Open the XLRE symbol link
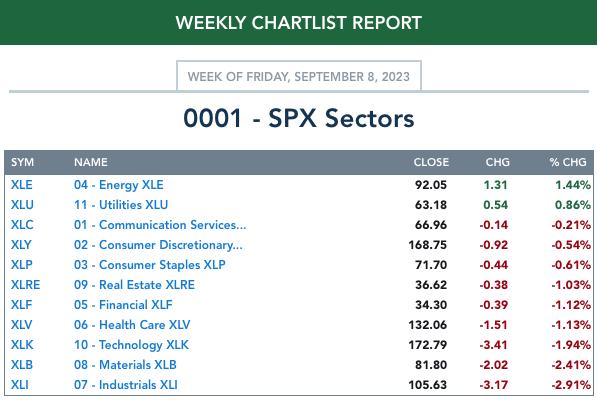This screenshot has width=597, height=400. tap(25, 285)
